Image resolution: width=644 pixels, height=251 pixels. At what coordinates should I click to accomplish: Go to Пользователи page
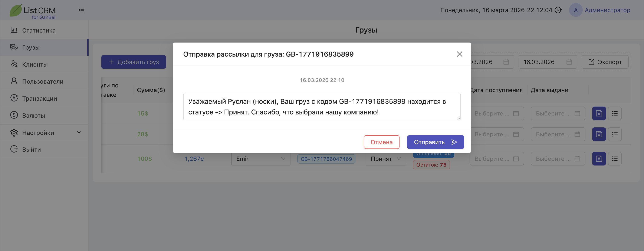[x=43, y=81]
